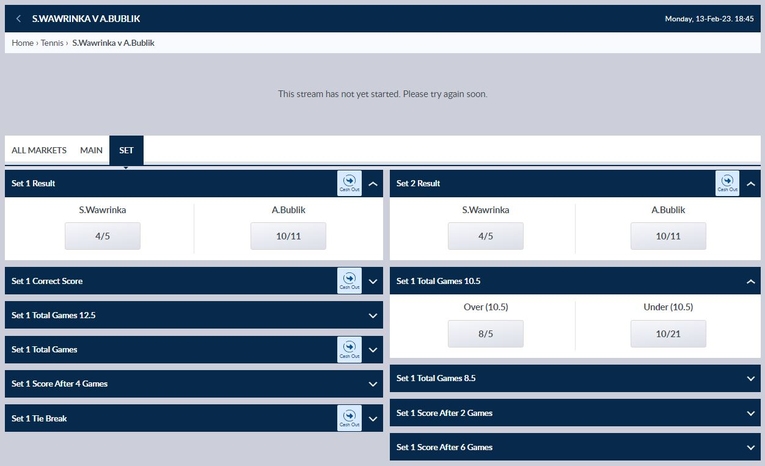
Task: Collapse Set 1 Total Games 10.5
Action: (x=751, y=282)
